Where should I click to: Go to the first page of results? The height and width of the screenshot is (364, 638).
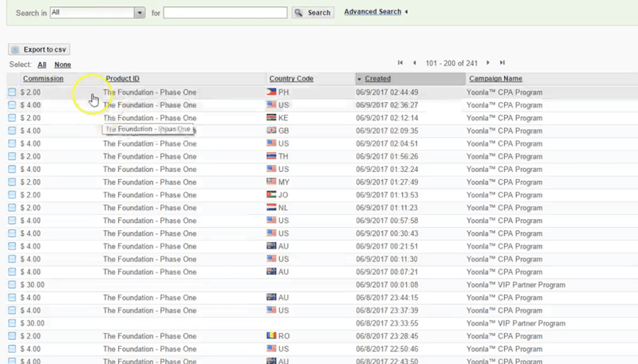tap(400, 63)
